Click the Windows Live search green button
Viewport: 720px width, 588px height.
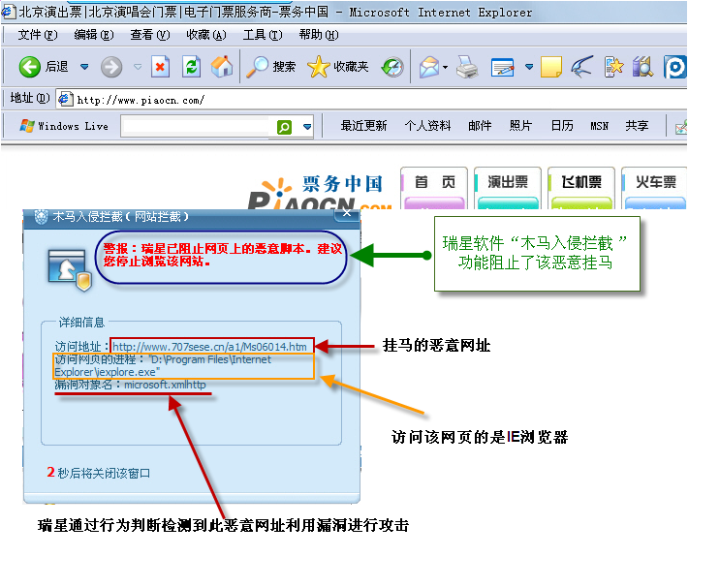(284, 127)
